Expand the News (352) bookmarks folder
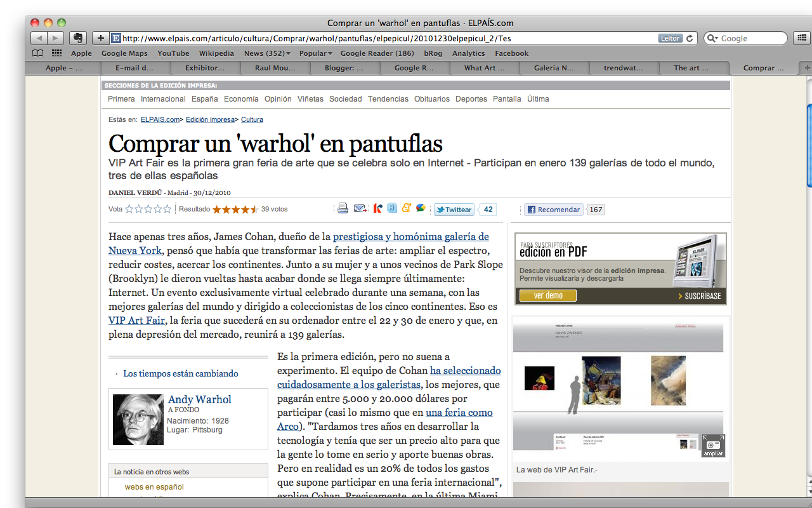Viewport: 812px width, 508px height. tap(267, 53)
